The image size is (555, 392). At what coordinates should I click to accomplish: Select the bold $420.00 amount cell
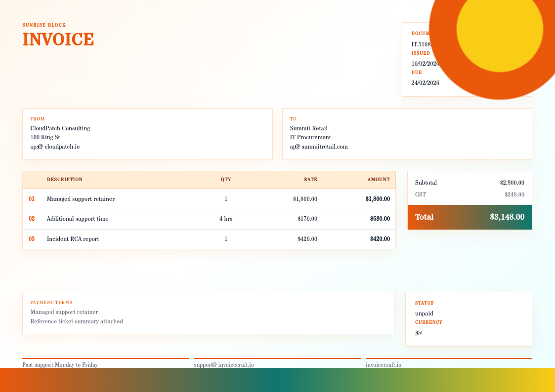380,239
